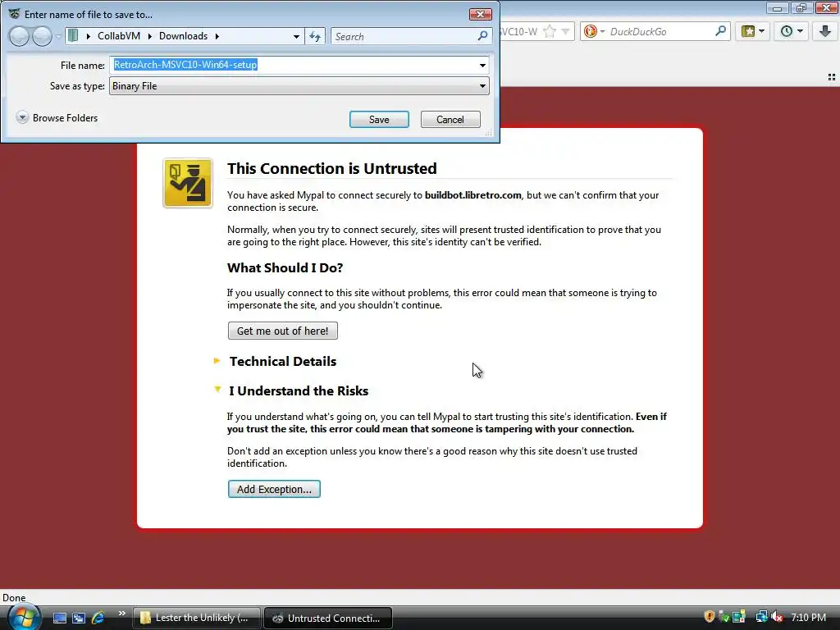This screenshot has width=840, height=630.
Task: Click the Back arrow in the save dialog
Action: (x=20, y=36)
